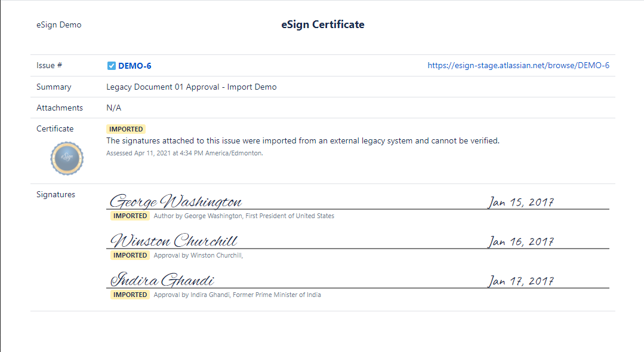The width and height of the screenshot is (644, 352).
Task: Click the Winston Churchill handwritten signature
Action: [174, 241]
